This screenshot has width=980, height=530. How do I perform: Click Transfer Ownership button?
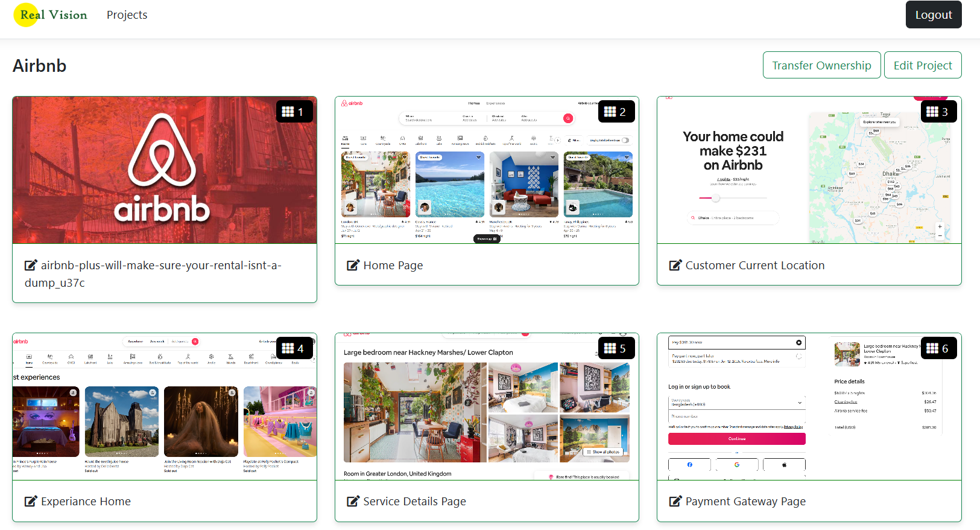pyautogui.click(x=821, y=65)
